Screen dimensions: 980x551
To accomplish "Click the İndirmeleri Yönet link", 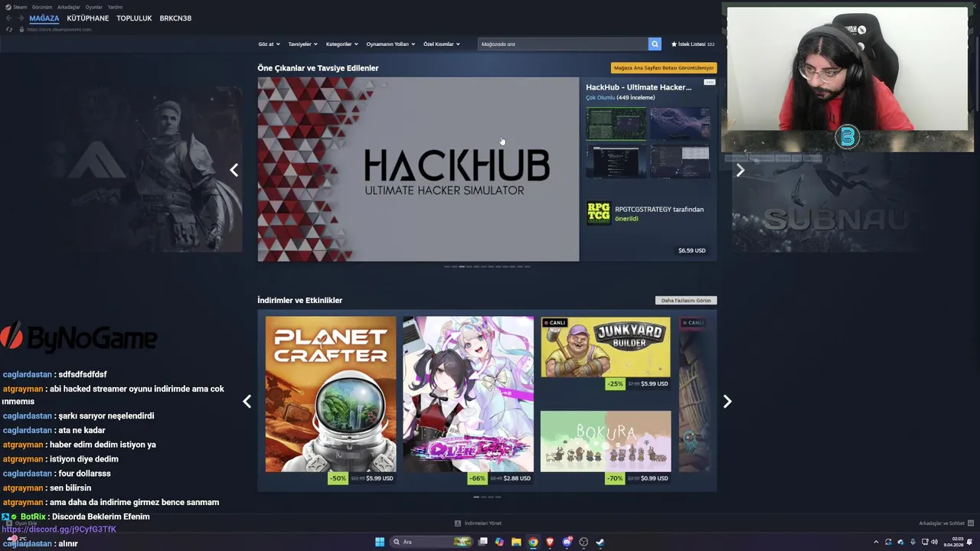I will 483,523.
